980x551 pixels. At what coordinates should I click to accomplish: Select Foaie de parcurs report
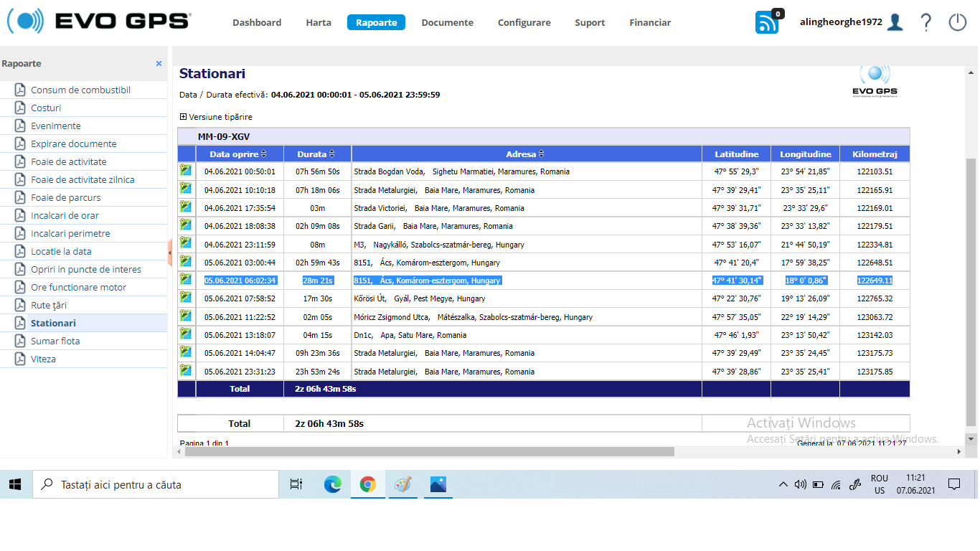pos(65,197)
